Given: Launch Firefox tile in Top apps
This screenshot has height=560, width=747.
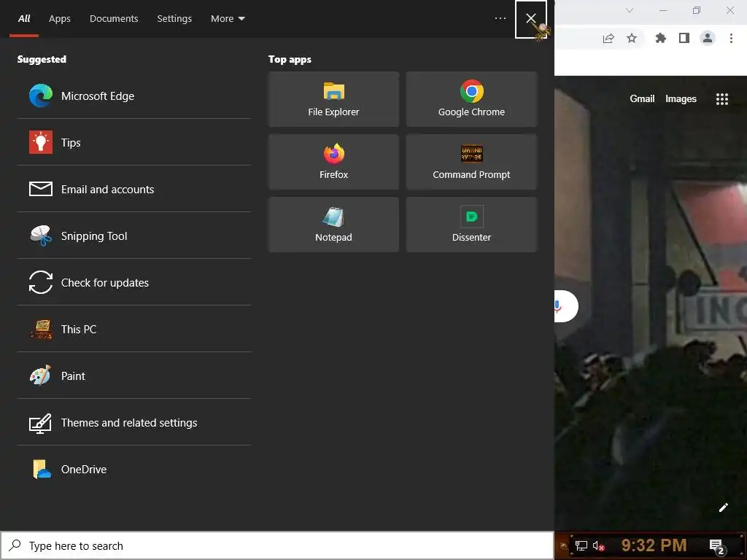Looking at the screenshot, I should tap(333, 162).
